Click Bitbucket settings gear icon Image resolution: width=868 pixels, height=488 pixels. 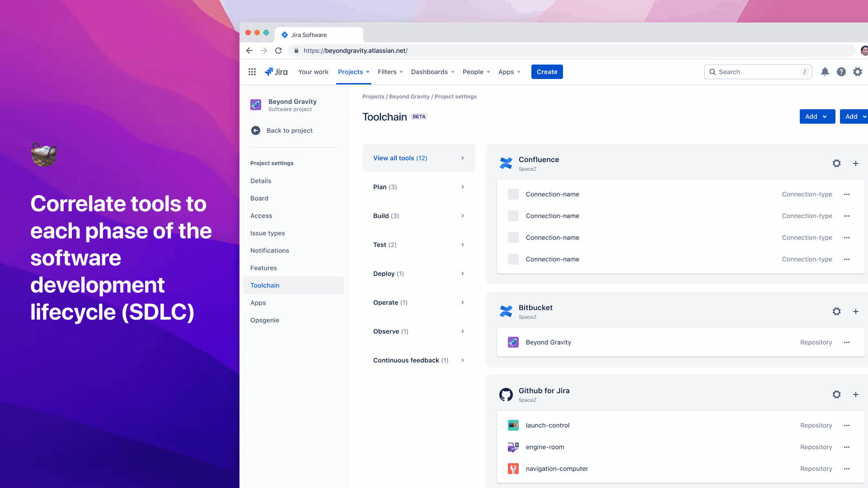tap(836, 311)
